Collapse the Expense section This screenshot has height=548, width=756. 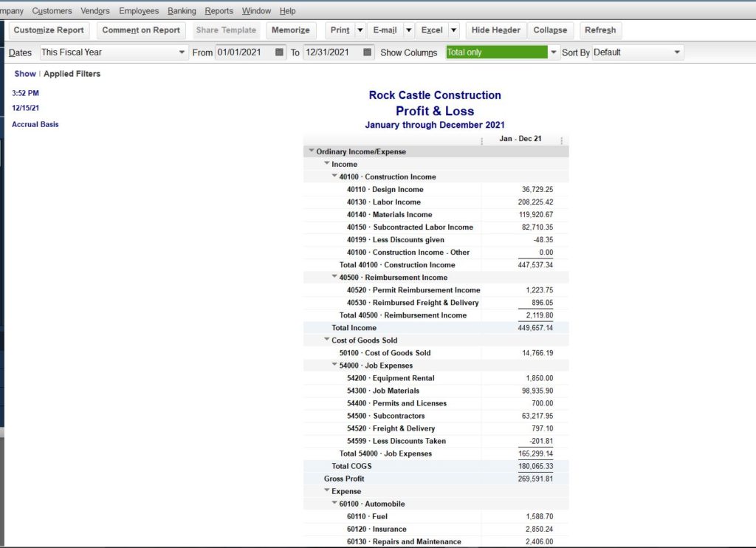coord(327,490)
